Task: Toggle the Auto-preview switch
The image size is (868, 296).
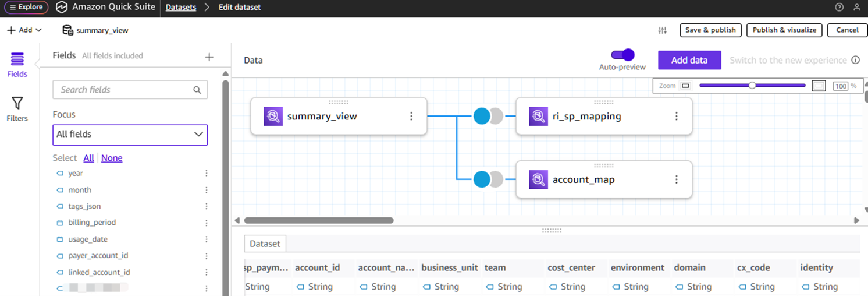Action: [622, 55]
